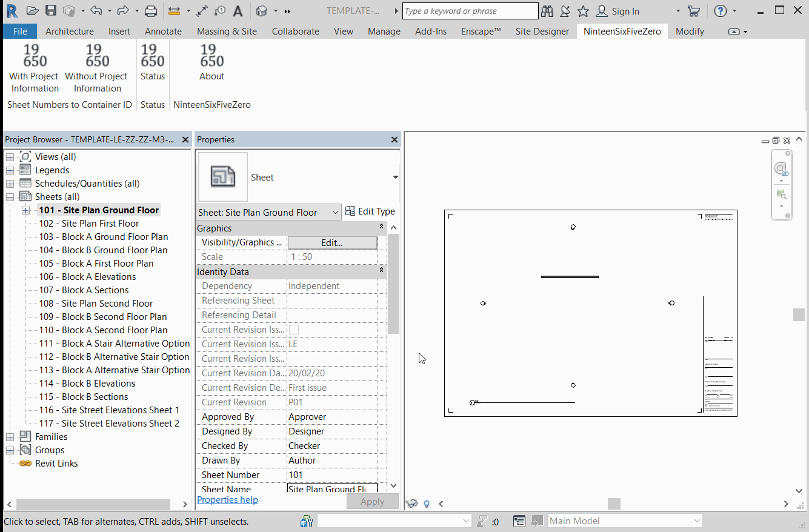809x532 pixels.
Task: Click the Text tool letter A icon
Action: [x=238, y=11]
